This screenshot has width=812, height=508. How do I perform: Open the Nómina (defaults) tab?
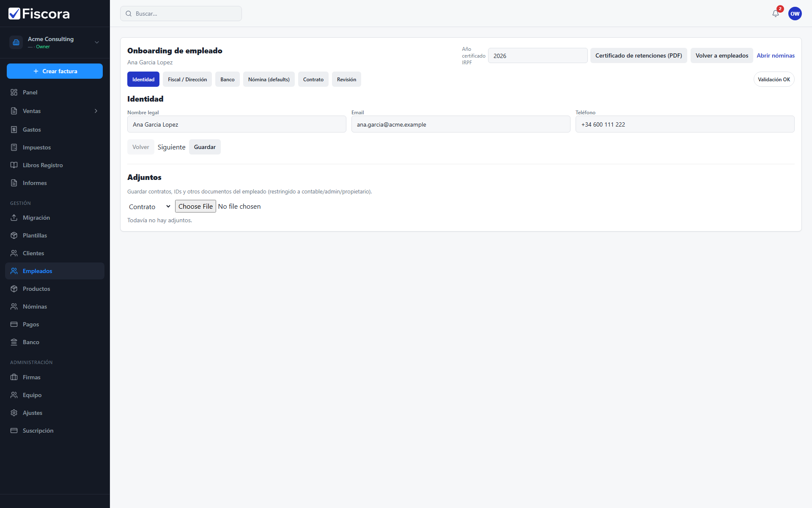269,80
